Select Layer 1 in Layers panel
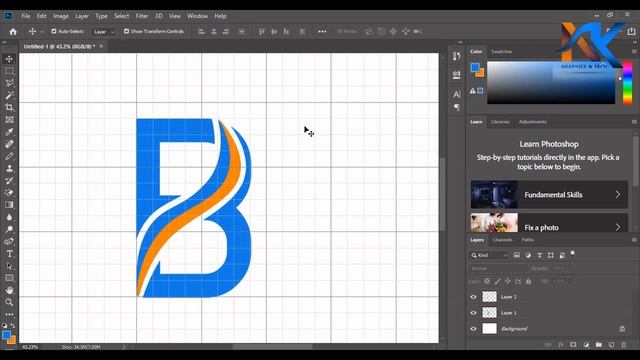The image size is (640, 360). tap(549, 313)
